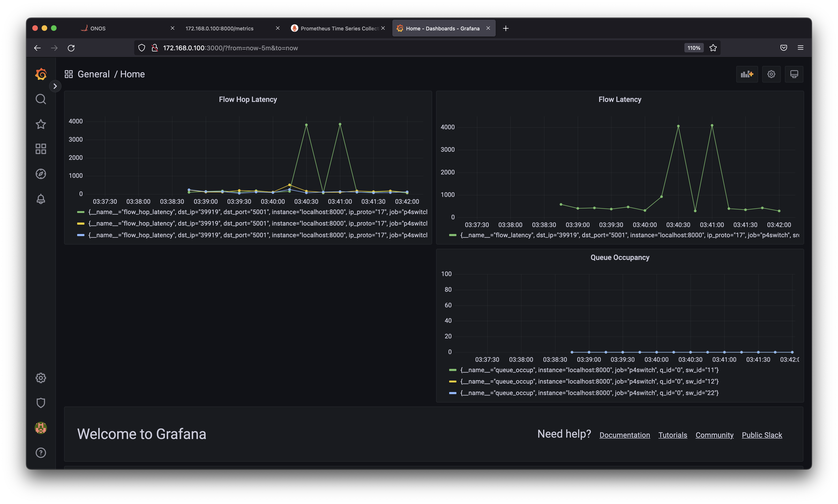Screen dimensions: 838x504
Task: Click the 110% zoom level indicator
Action: tap(694, 48)
